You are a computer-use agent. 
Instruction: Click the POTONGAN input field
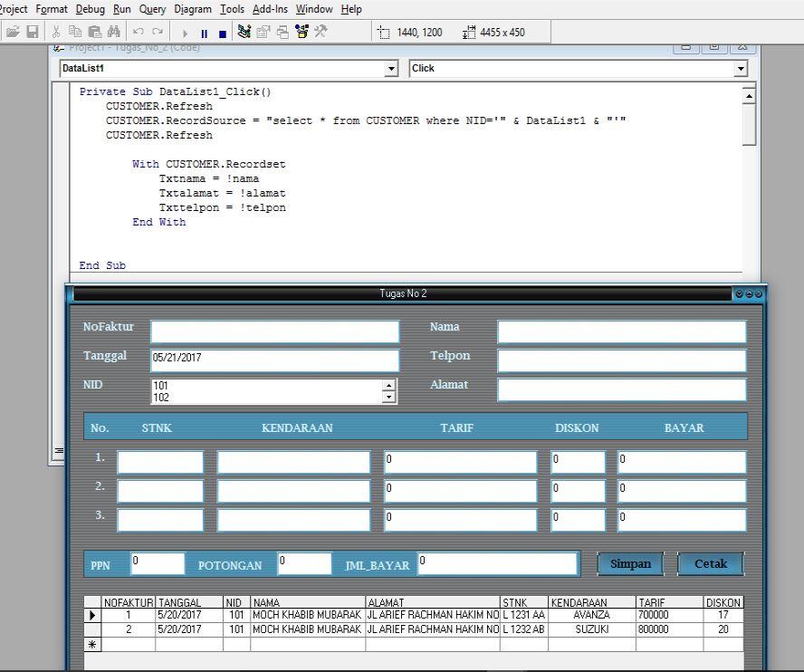(304, 563)
